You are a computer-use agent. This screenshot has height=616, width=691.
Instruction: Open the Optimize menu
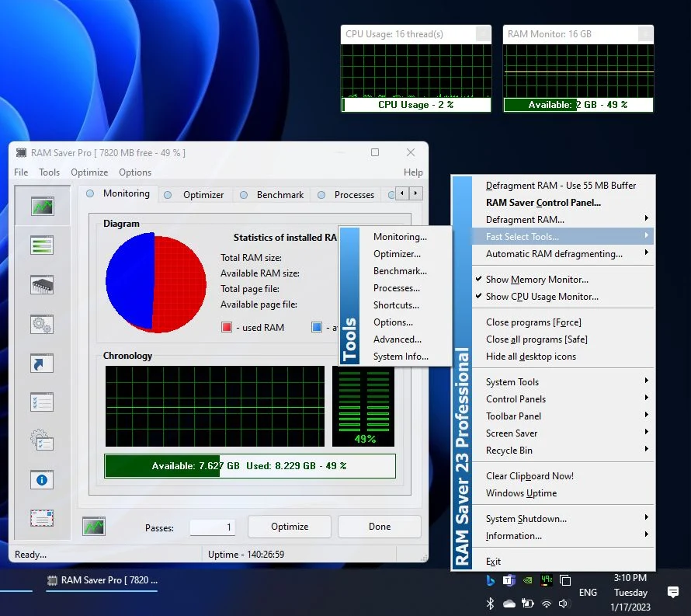(x=89, y=172)
